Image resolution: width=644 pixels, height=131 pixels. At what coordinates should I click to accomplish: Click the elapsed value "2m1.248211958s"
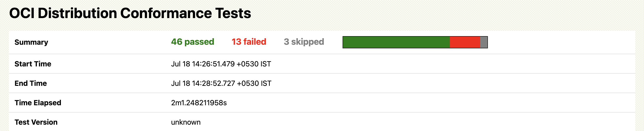click(x=199, y=103)
